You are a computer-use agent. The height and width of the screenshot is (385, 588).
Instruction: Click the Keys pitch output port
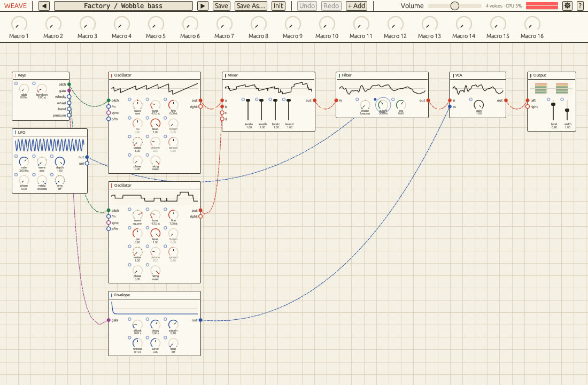69,84
